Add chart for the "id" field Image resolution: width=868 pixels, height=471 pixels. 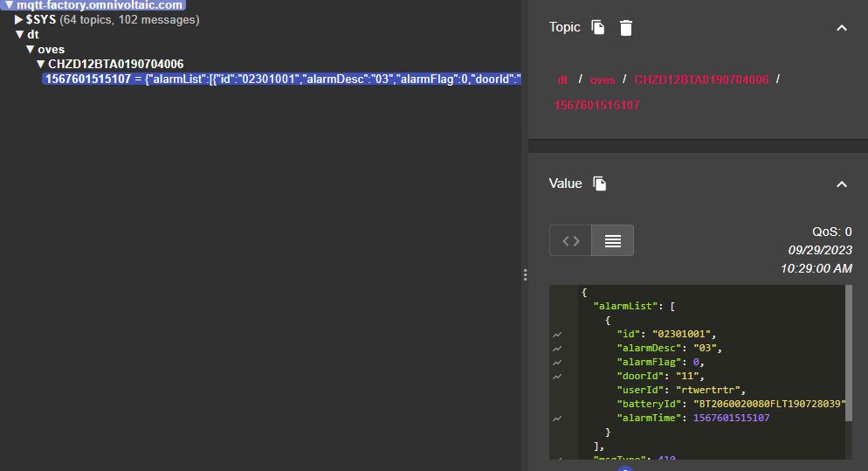coord(557,334)
